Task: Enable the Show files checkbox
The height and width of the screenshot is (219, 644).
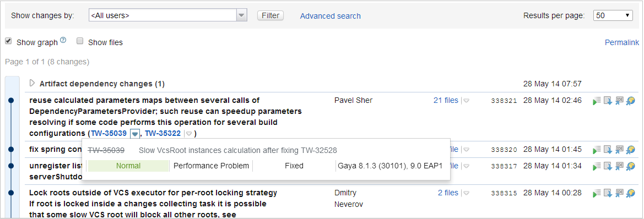Action: pos(80,41)
